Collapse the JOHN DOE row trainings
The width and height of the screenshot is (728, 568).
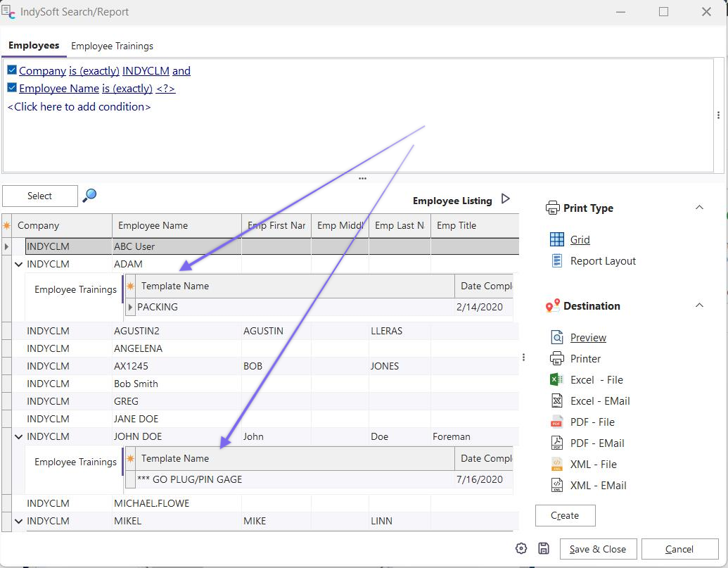(x=18, y=437)
